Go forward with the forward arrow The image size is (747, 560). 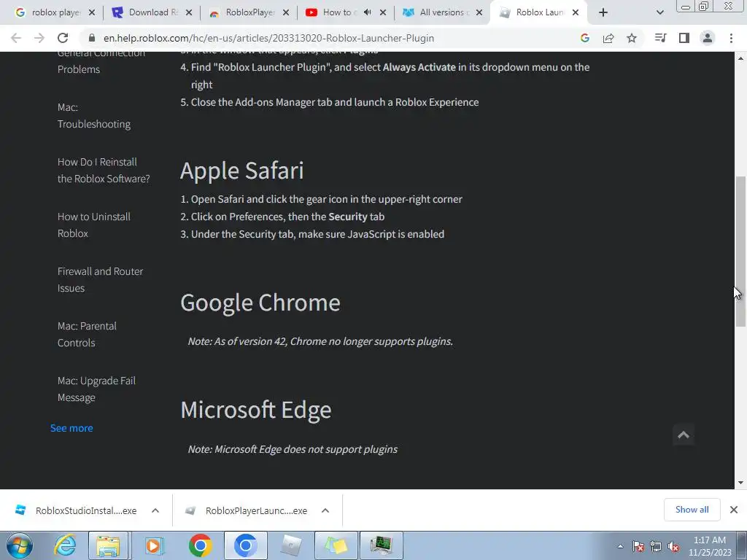[39, 38]
